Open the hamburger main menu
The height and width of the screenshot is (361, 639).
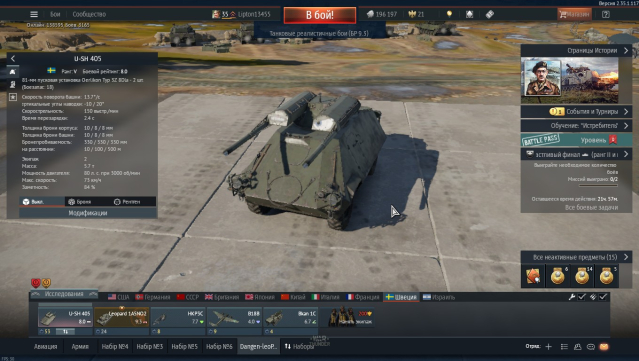(34, 14)
